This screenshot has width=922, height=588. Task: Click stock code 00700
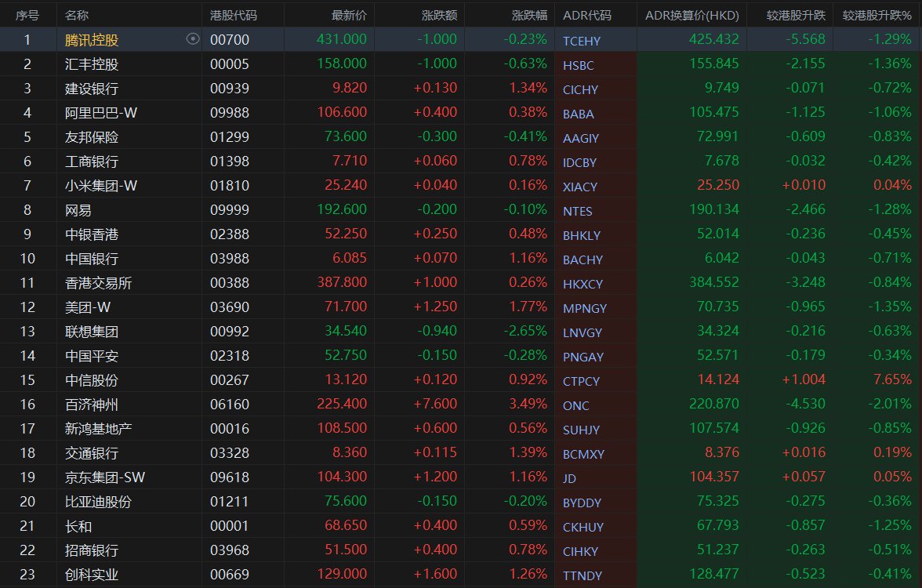pos(230,40)
